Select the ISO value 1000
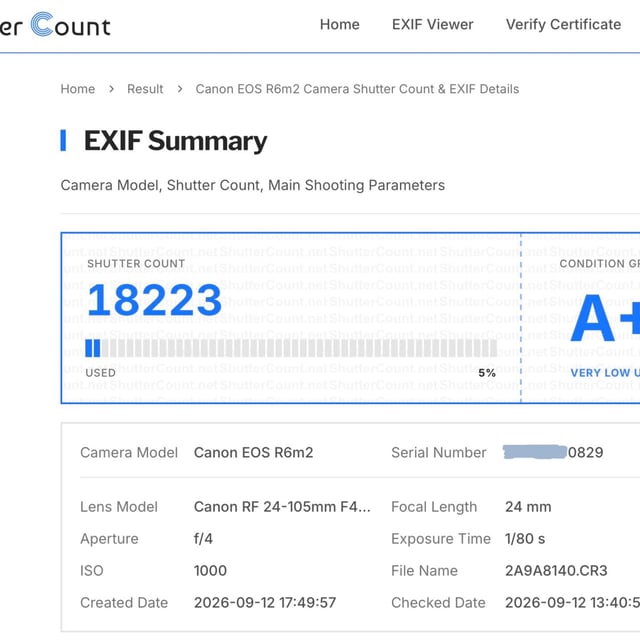Image resolution: width=640 pixels, height=640 pixels. [210, 571]
